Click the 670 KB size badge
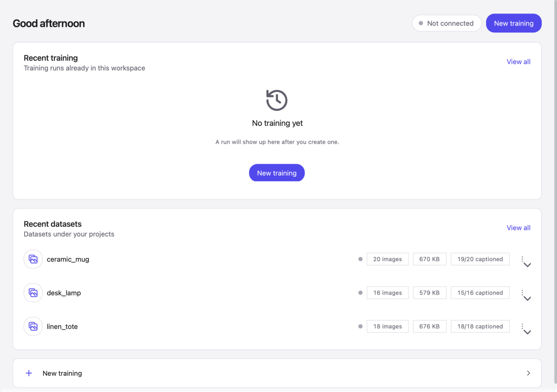Image resolution: width=557 pixels, height=392 pixels. (x=429, y=259)
